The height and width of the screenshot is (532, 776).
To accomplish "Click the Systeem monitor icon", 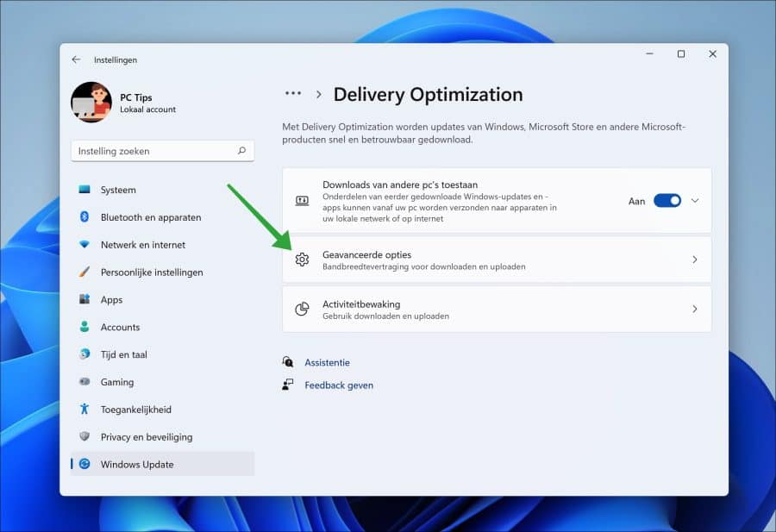I will point(84,190).
